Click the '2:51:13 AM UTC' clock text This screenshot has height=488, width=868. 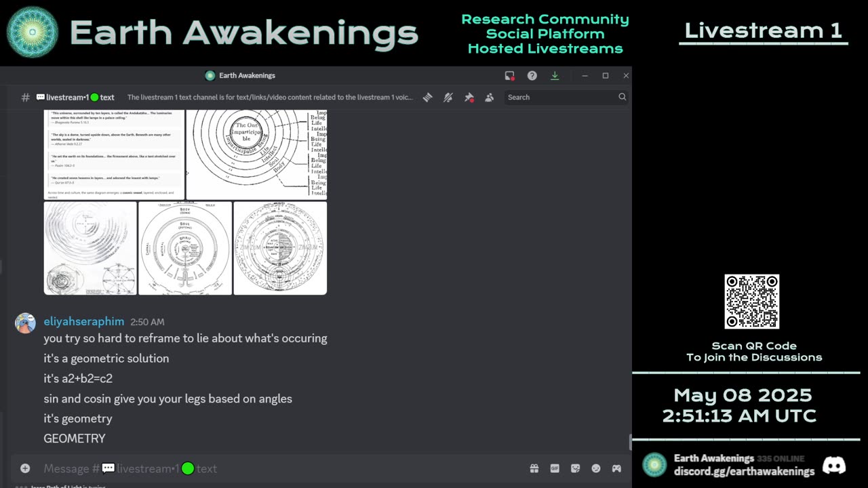pos(739,415)
